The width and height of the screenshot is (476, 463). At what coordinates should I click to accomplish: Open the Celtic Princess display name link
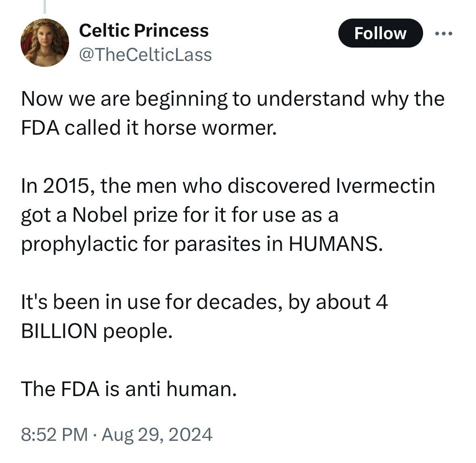(144, 31)
